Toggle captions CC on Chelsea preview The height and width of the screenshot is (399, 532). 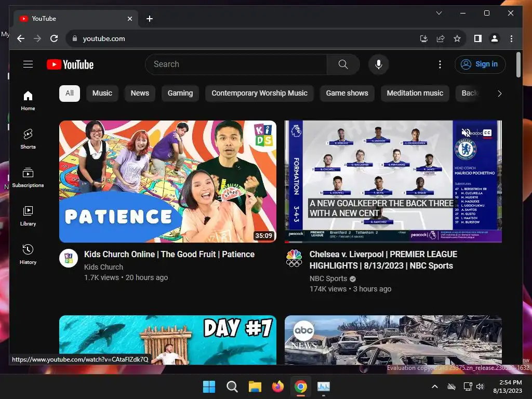coord(487,132)
